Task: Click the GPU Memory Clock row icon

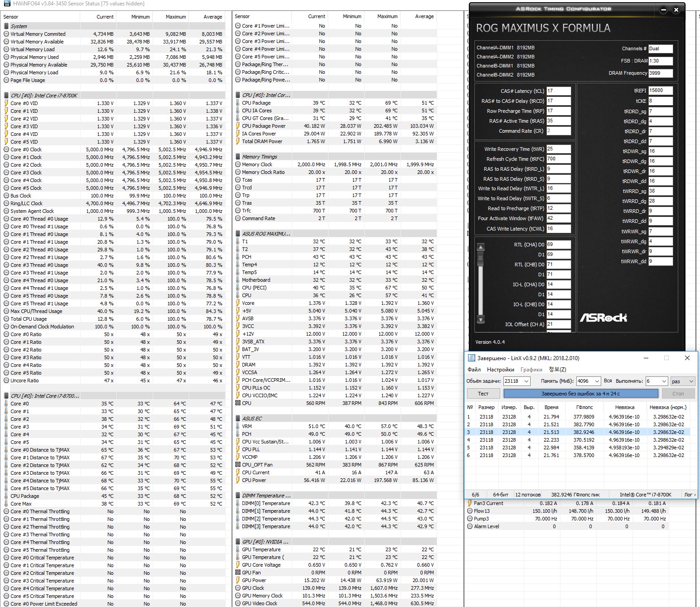Action: coord(238,596)
